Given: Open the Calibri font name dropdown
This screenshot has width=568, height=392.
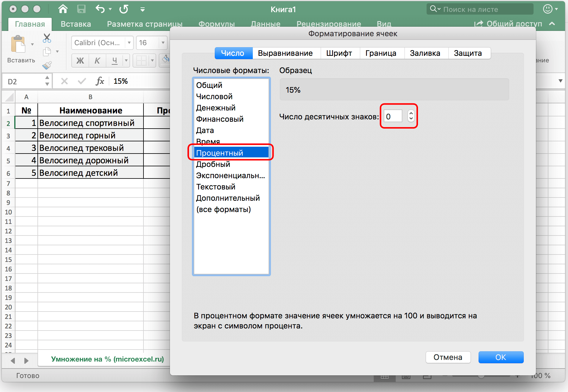Looking at the screenshot, I should (129, 43).
